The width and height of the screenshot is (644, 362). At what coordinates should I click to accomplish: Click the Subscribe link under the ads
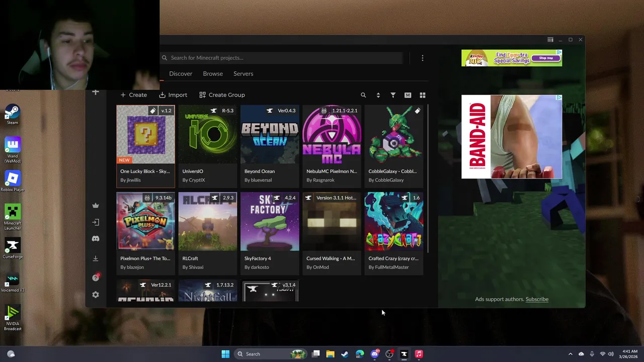pos(537,299)
